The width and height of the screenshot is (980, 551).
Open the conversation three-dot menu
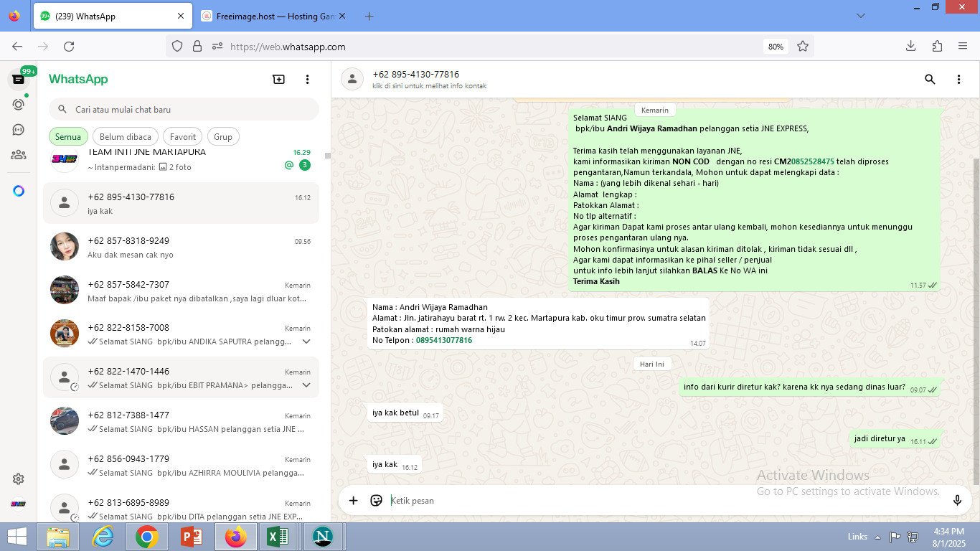958,80
